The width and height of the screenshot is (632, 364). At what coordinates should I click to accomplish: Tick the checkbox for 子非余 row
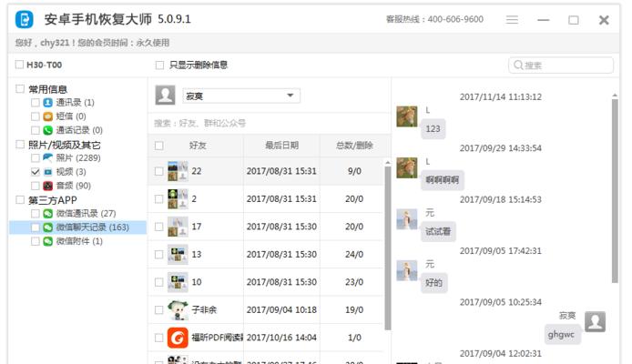(159, 309)
